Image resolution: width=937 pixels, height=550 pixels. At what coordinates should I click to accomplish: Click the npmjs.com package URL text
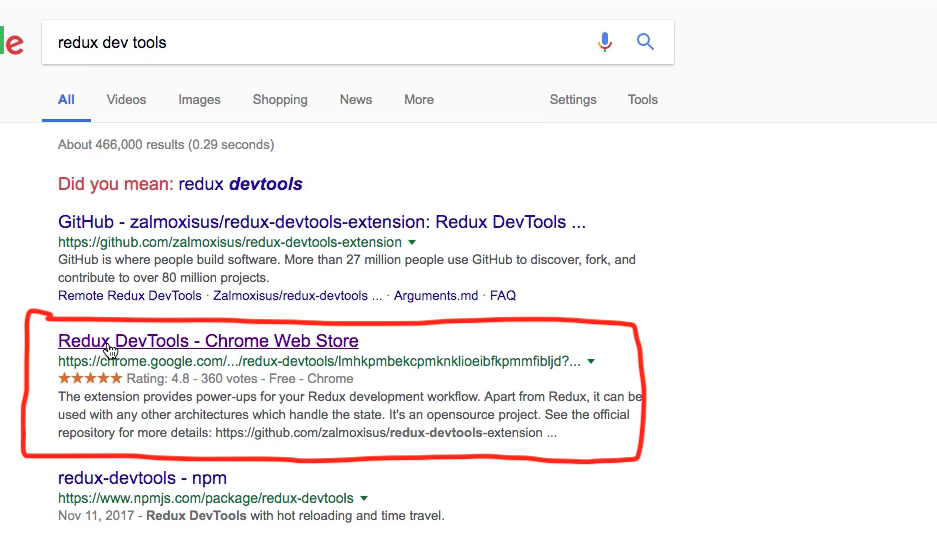click(x=206, y=499)
